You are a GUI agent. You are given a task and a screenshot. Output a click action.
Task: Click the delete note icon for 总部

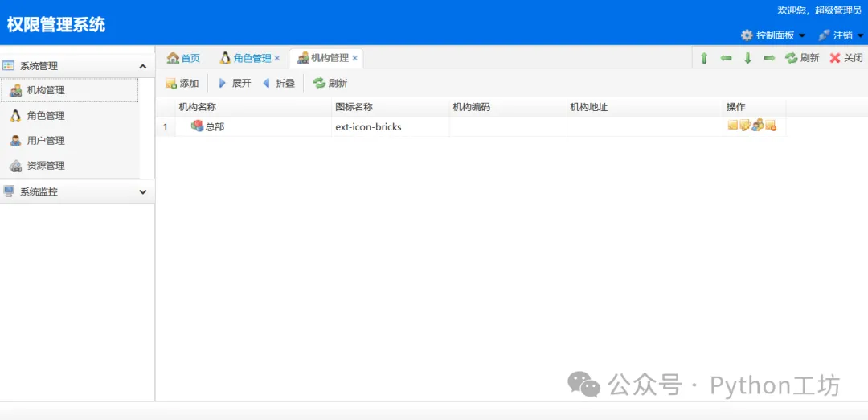771,126
